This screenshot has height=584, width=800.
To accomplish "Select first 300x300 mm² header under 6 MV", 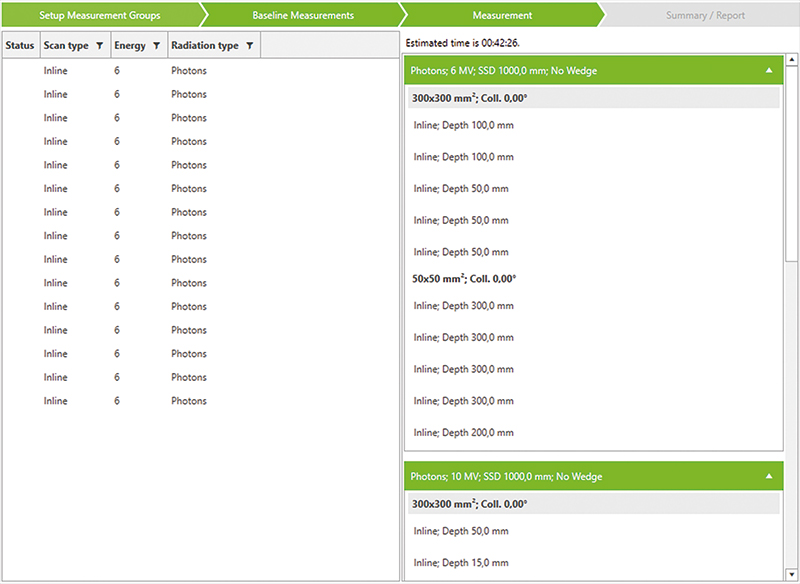I will [469, 98].
